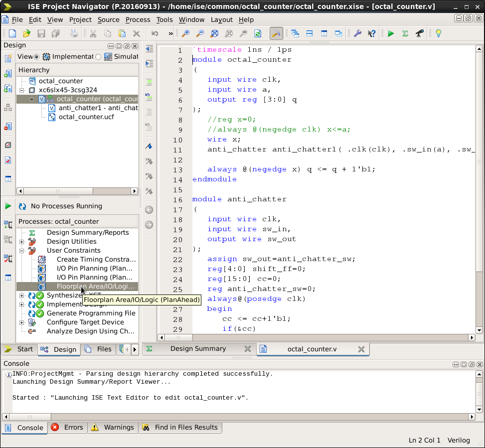
Task: Open a file using the folder icon
Action: [x=26, y=33]
